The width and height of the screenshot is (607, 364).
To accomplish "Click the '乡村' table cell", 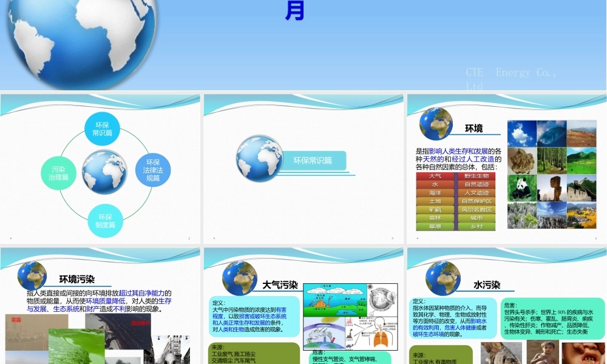I will [476, 227].
